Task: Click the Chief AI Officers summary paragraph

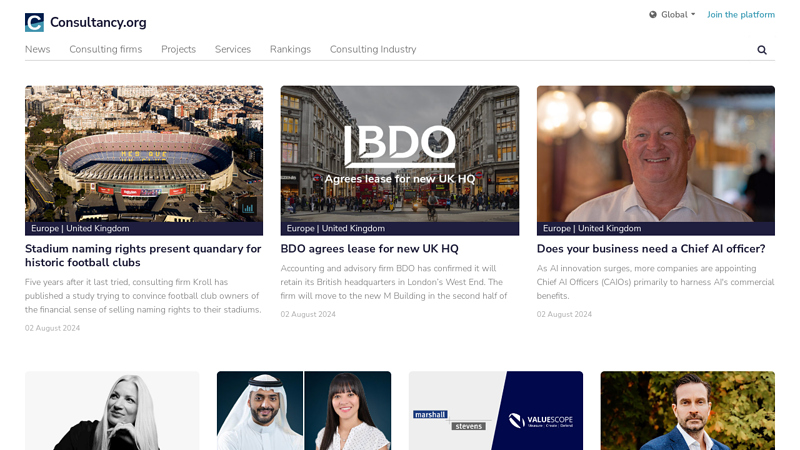Action: 656,282
